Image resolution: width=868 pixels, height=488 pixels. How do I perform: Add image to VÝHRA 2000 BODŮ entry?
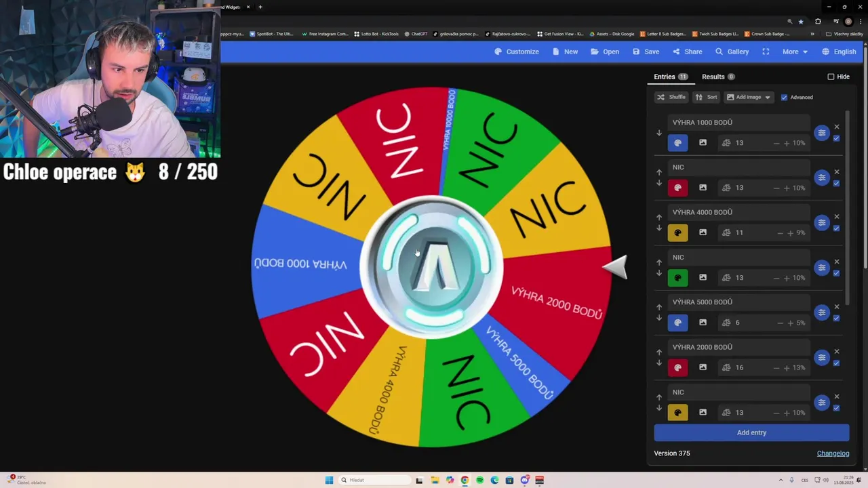tap(703, 367)
